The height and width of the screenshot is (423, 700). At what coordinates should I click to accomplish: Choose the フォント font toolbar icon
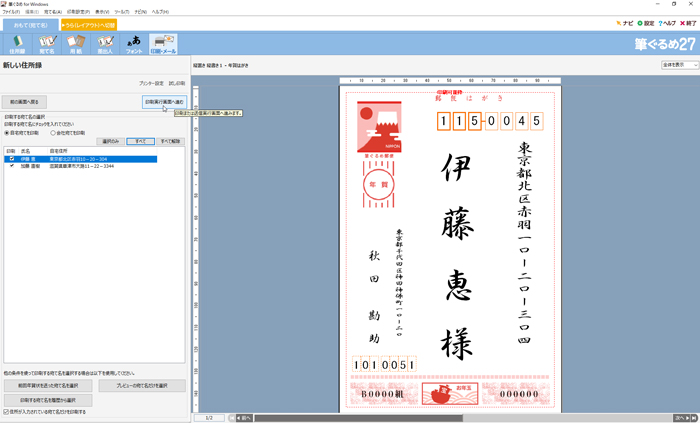[133, 43]
